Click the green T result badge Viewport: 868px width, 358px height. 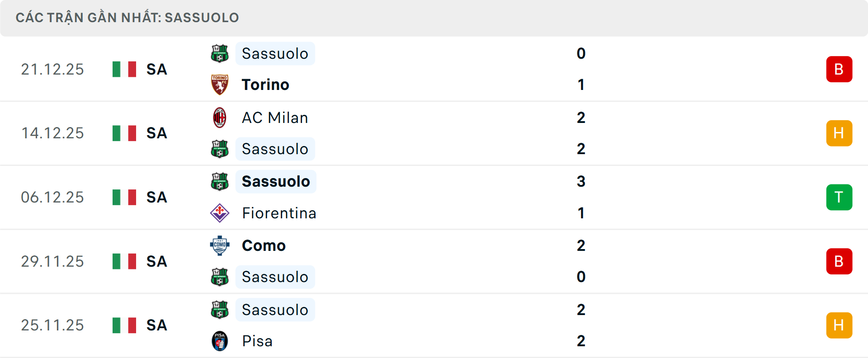tap(839, 198)
